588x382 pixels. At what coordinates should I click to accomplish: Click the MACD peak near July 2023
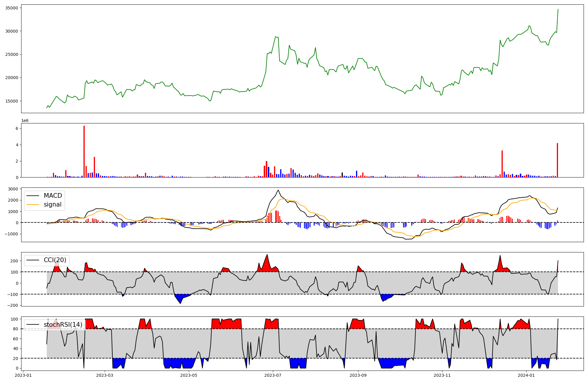click(278, 190)
